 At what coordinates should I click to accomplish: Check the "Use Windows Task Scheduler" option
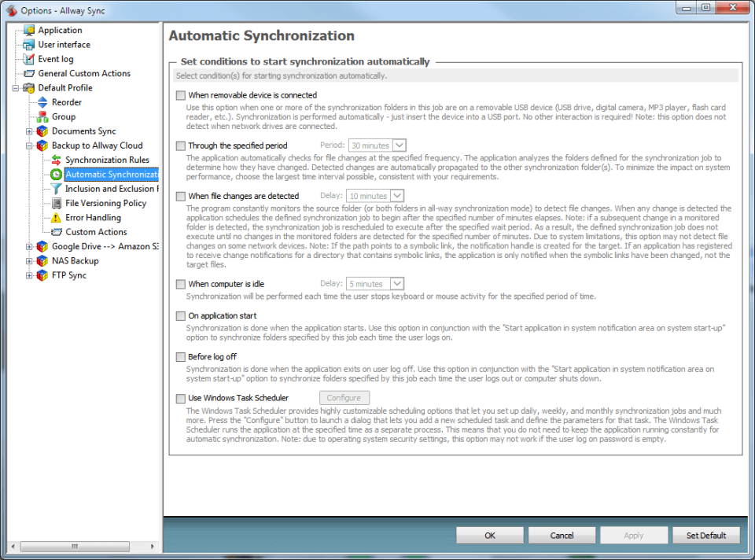pyautogui.click(x=179, y=398)
